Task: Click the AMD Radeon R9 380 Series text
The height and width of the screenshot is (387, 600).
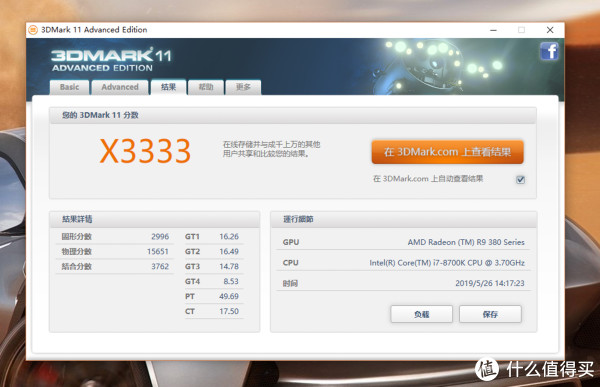Action: click(x=466, y=242)
